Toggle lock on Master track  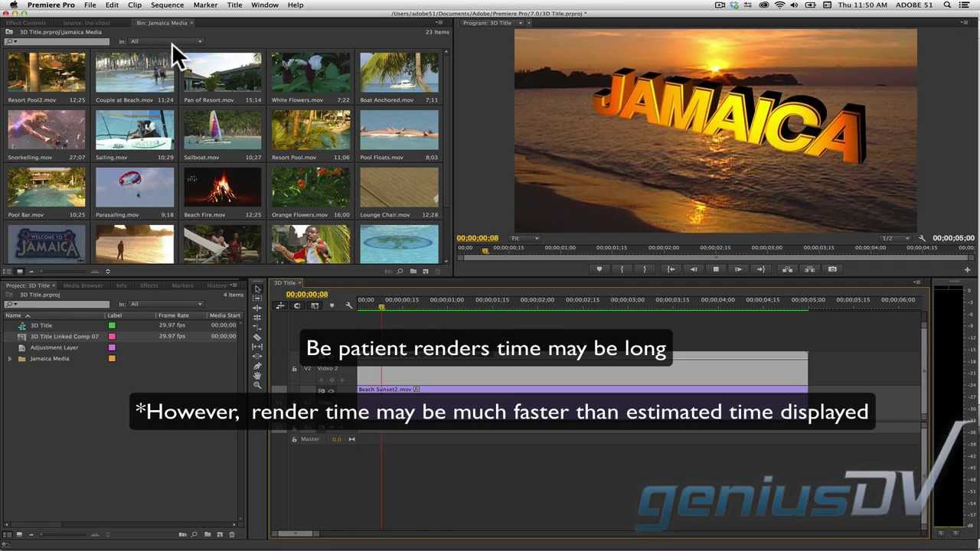click(294, 439)
